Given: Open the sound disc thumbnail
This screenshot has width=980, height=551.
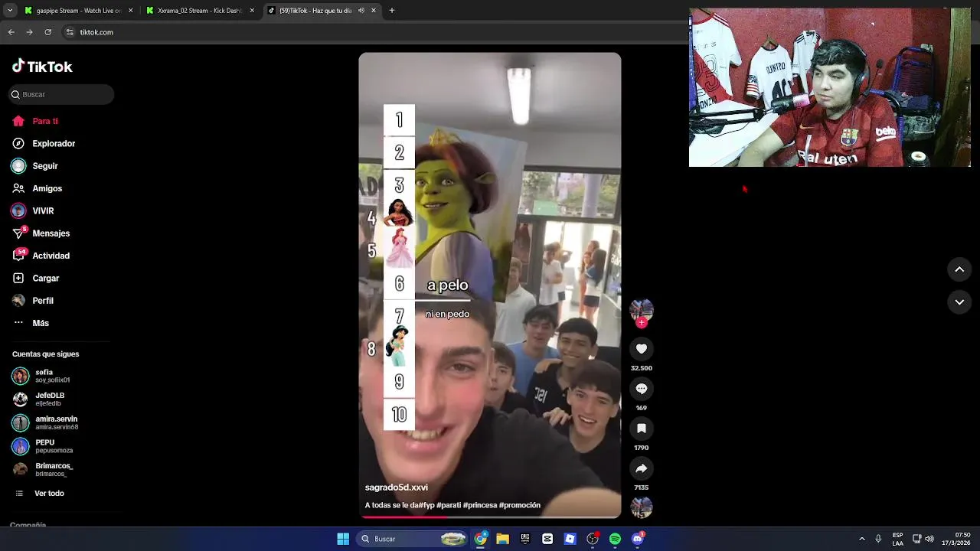Looking at the screenshot, I should tap(642, 507).
